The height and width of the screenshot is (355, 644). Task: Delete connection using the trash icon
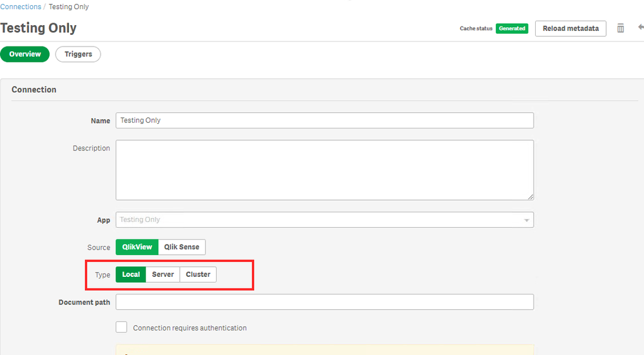[621, 28]
